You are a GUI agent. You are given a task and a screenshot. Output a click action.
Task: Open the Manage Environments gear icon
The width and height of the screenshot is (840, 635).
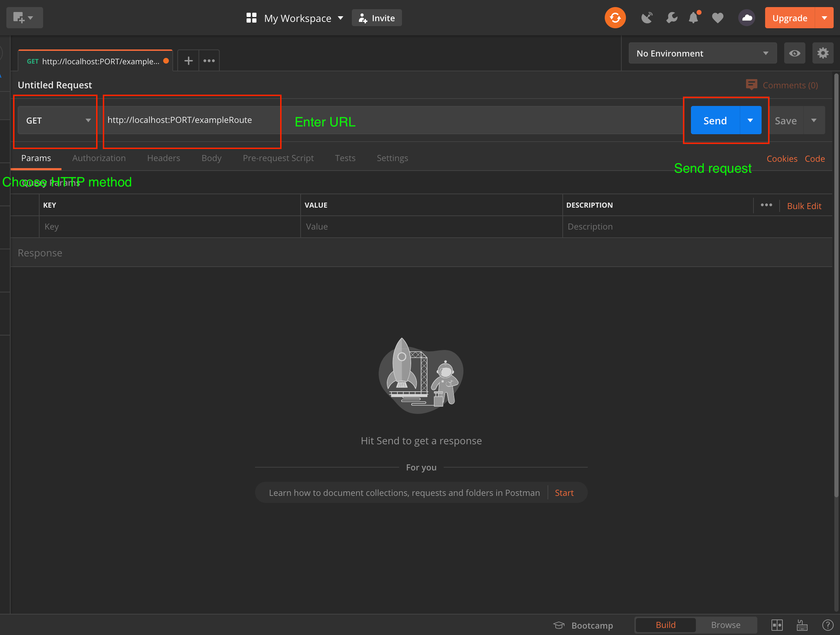tap(823, 53)
